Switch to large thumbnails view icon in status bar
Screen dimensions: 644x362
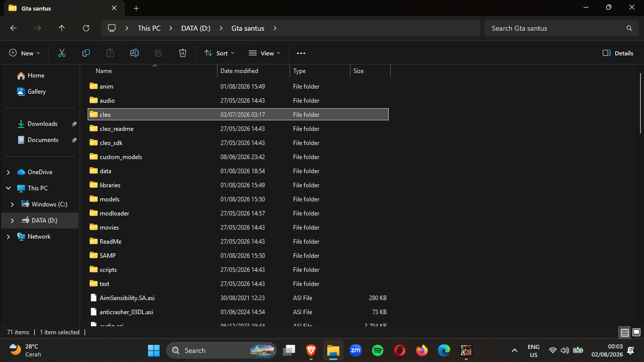(636, 332)
